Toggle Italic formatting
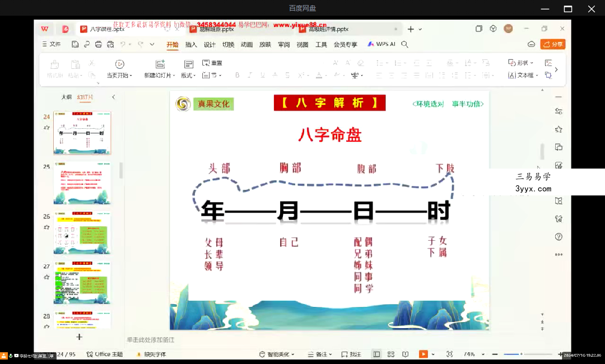The width and height of the screenshot is (605, 364). point(250,75)
